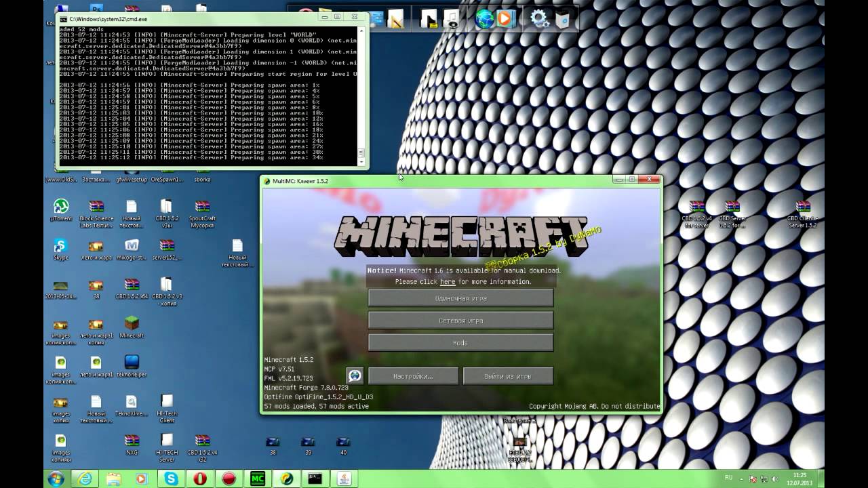Select the desktop thumbnail labeled 38
This screenshot has width=868, height=488.
coord(273,446)
